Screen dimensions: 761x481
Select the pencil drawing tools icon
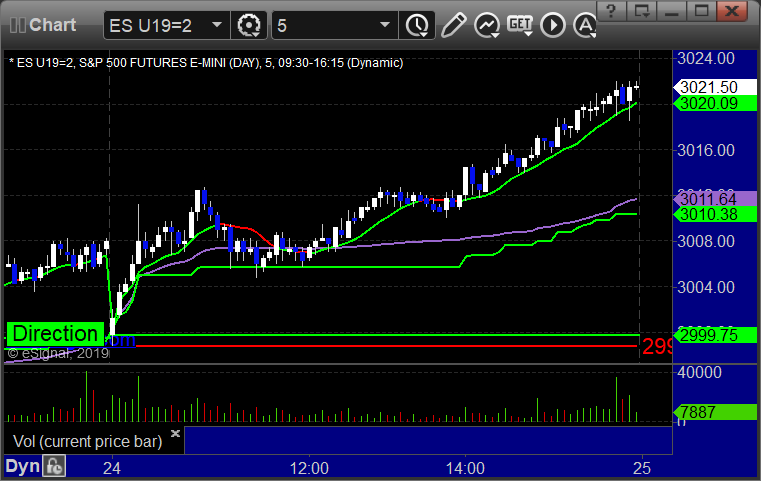[x=453, y=23]
